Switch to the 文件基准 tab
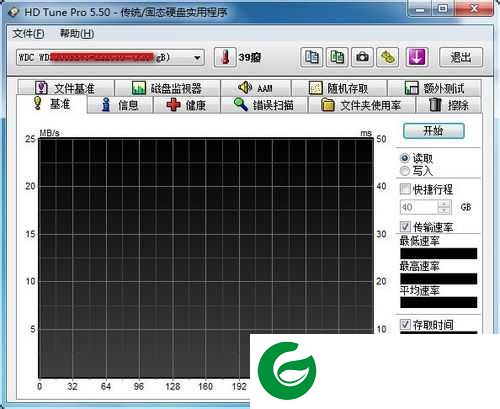The image size is (500, 409). point(66,88)
